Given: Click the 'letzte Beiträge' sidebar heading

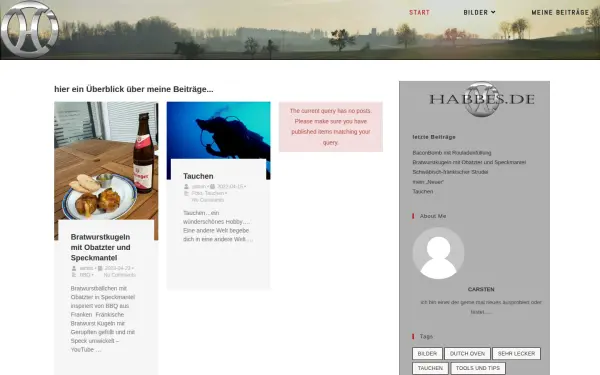Looking at the screenshot, I should point(434,137).
